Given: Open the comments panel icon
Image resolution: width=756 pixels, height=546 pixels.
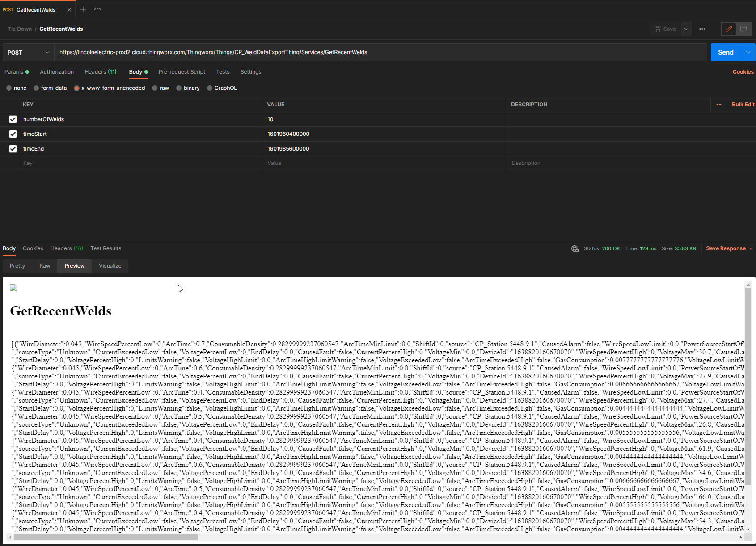Looking at the screenshot, I should pos(743,29).
